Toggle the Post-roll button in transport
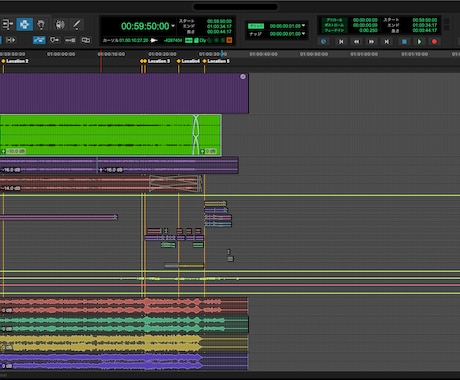Image resolution: width=460 pixels, height=380 pixels. (x=334, y=25)
